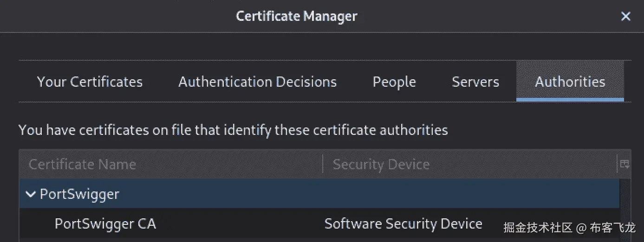The width and height of the screenshot is (644, 242).
Task: Go to the People tab
Action: [394, 82]
